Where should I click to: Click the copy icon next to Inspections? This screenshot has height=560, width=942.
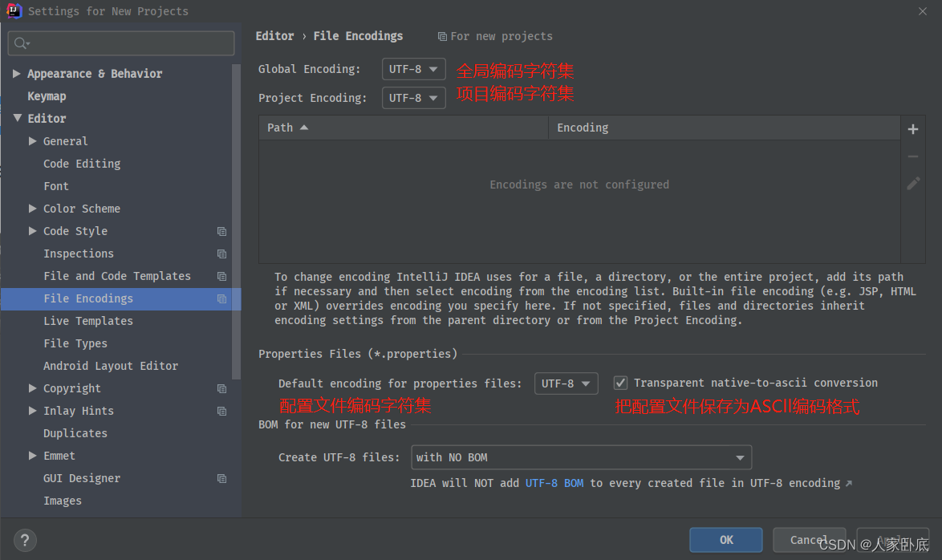point(221,254)
